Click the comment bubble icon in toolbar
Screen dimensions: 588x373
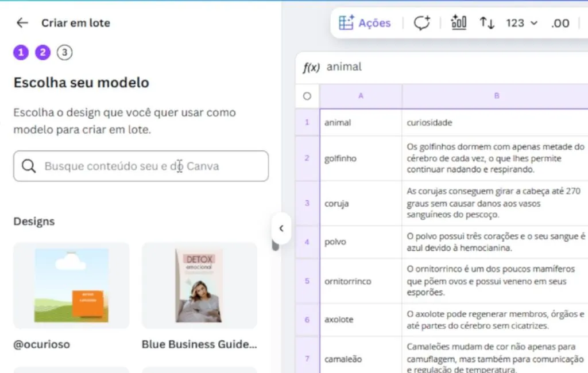click(x=421, y=23)
